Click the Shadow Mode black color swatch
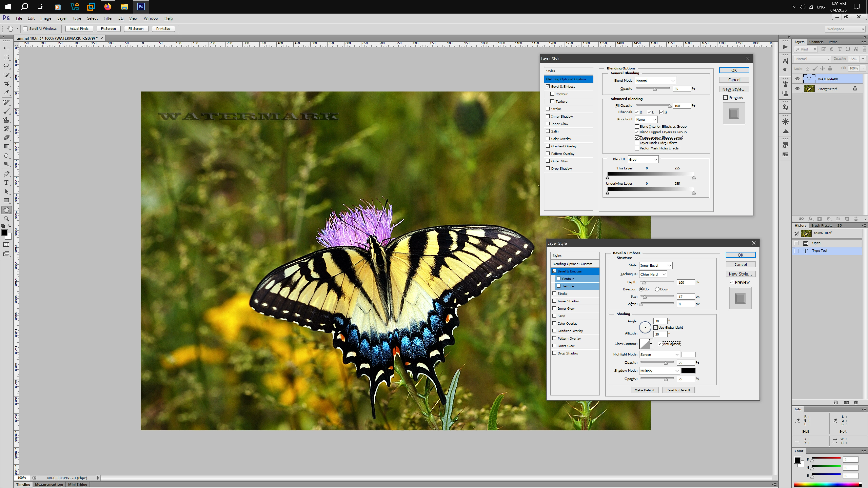Viewport: 868px width, 488px height. pos(688,371)
